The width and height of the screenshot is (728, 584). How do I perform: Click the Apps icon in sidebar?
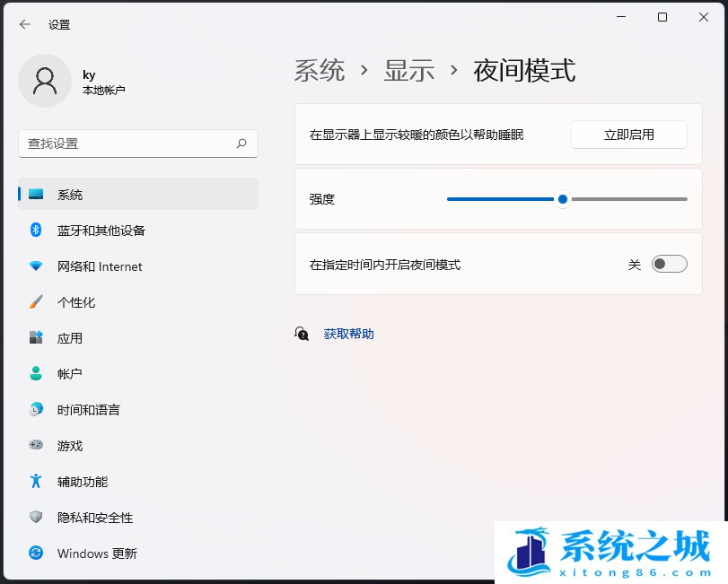[36, 338]
